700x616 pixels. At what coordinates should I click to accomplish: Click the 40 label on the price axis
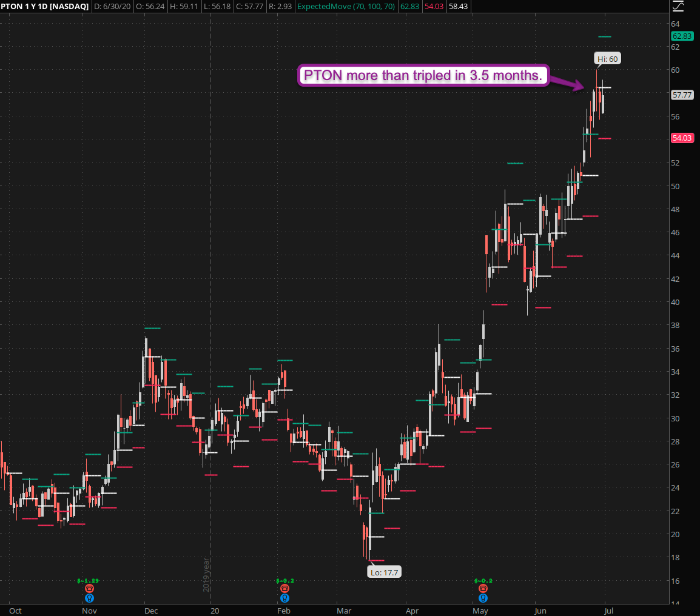coord(675,302)
